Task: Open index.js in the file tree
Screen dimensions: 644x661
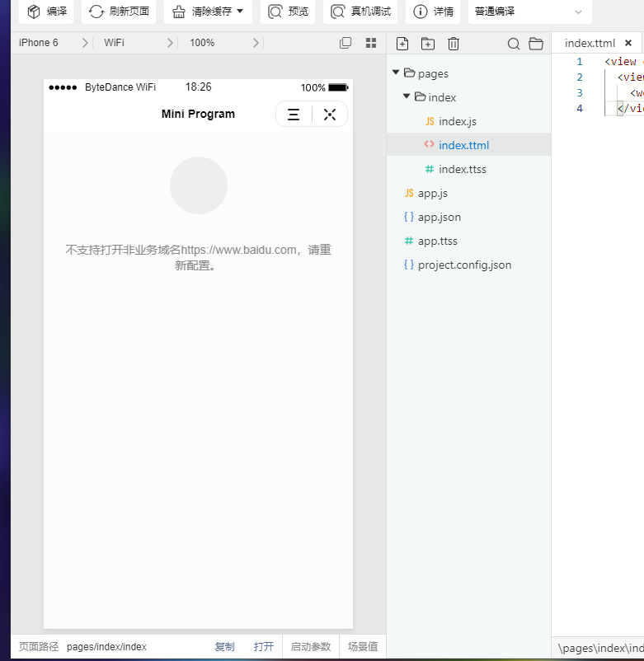Action: click(468, 121)
